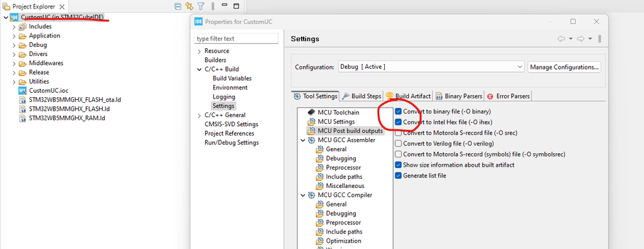Image resolution: width=644 pixels, height=249 pixels.
Task: Click the CustomUC.ioc file icon
Action: pyautogui.click(x=23, y=90)
